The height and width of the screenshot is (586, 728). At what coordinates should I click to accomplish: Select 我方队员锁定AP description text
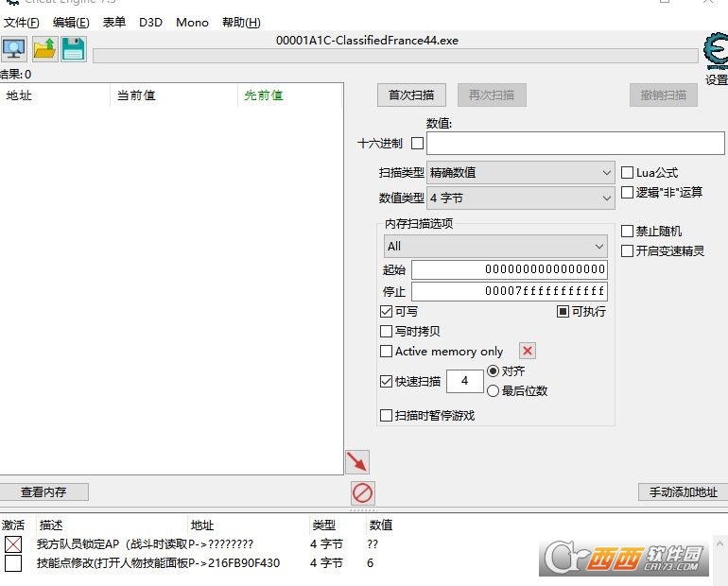[x=112, y=544]
